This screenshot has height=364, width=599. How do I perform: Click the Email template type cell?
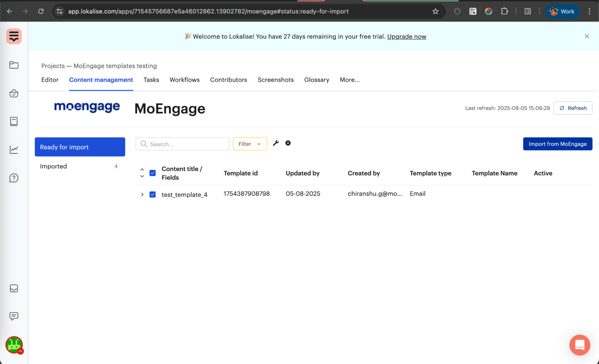417,194
